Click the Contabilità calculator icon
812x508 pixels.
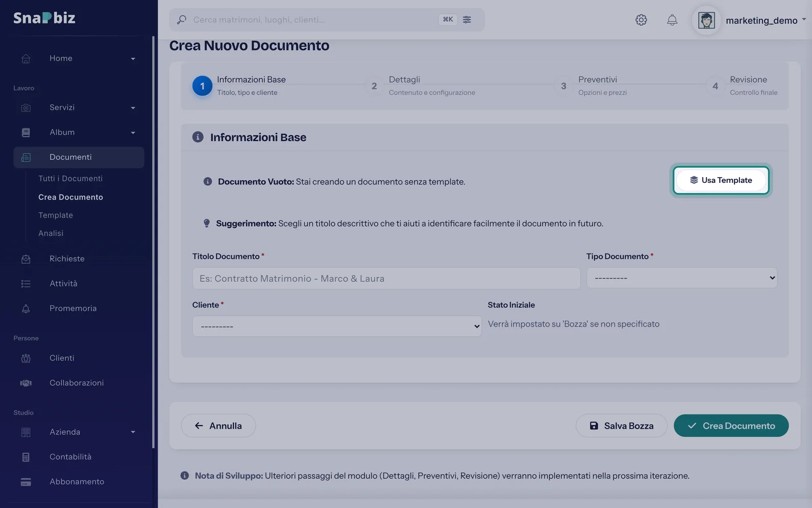(x=26, y=457)
